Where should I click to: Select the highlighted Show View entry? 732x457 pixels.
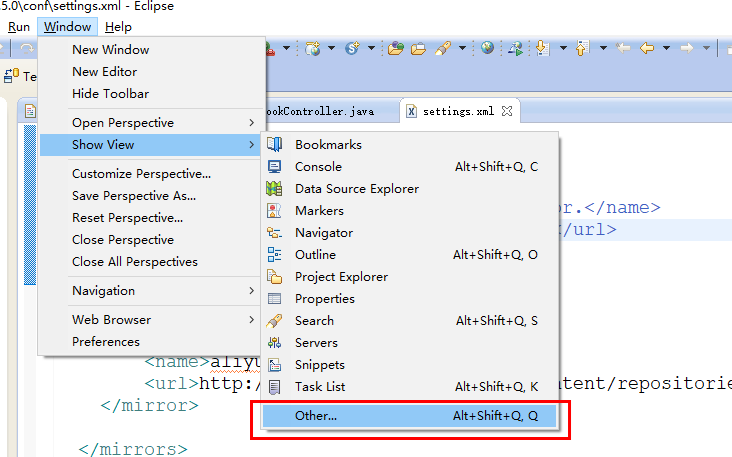point(152,145)
